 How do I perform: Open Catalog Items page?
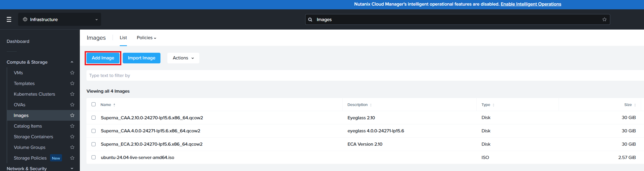click(28, 126)
